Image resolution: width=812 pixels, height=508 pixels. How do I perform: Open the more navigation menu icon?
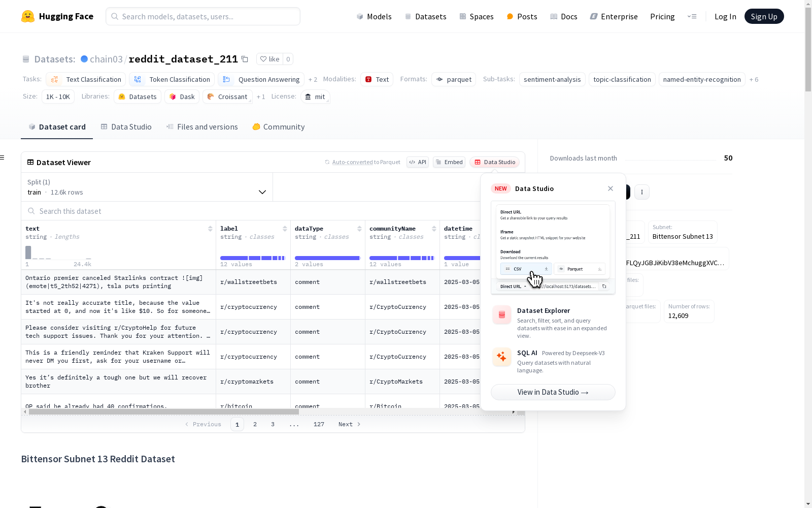tap(692, 16)
